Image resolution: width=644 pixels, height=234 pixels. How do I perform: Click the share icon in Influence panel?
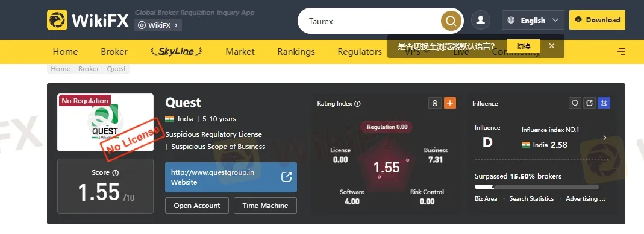coord(589,103)
